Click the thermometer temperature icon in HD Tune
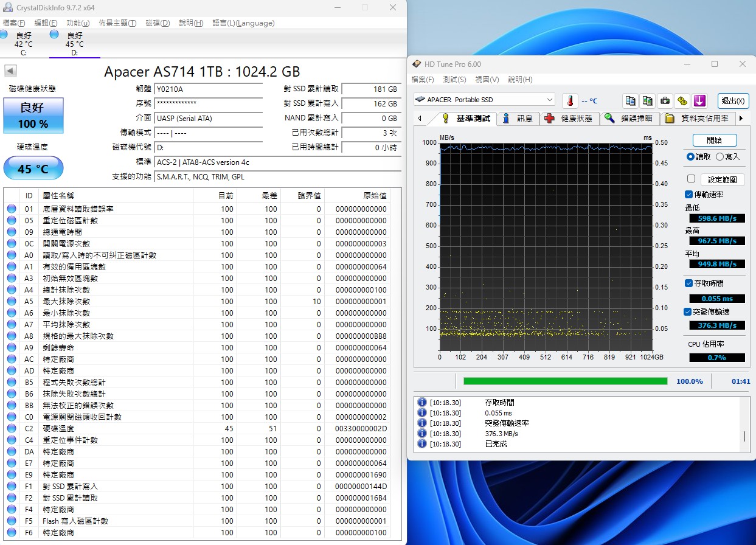 (570, 100)
